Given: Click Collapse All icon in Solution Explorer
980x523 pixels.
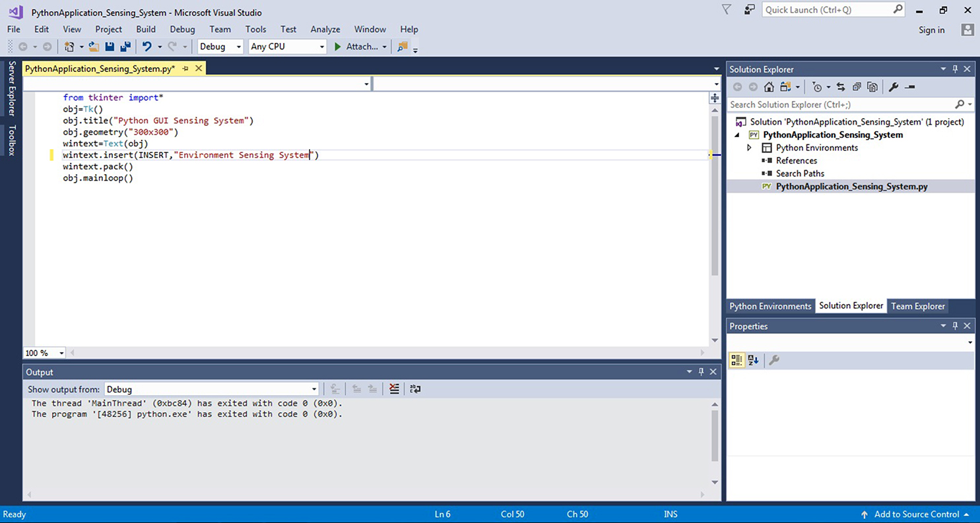Looking at the screenshot, I should coord(857,87).
